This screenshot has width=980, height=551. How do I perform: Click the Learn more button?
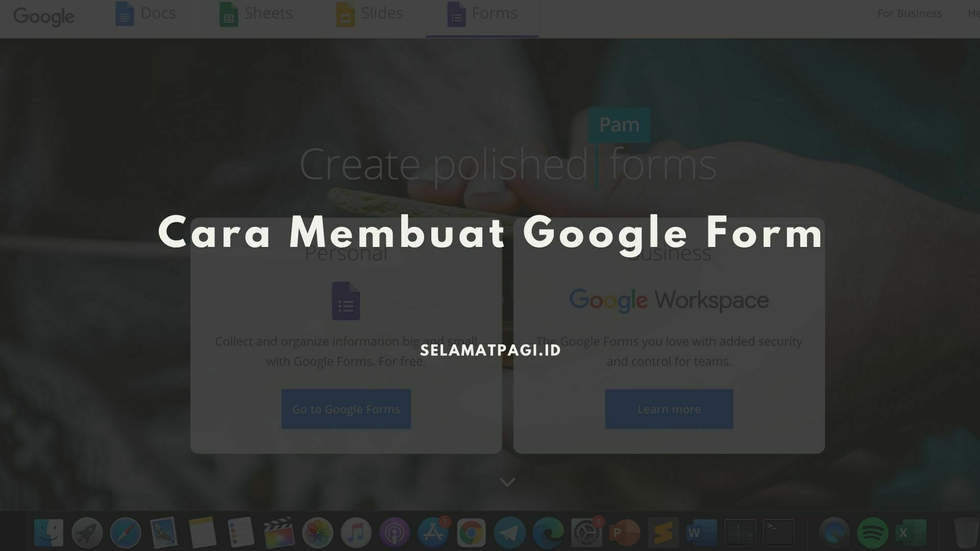click(669, 409)
